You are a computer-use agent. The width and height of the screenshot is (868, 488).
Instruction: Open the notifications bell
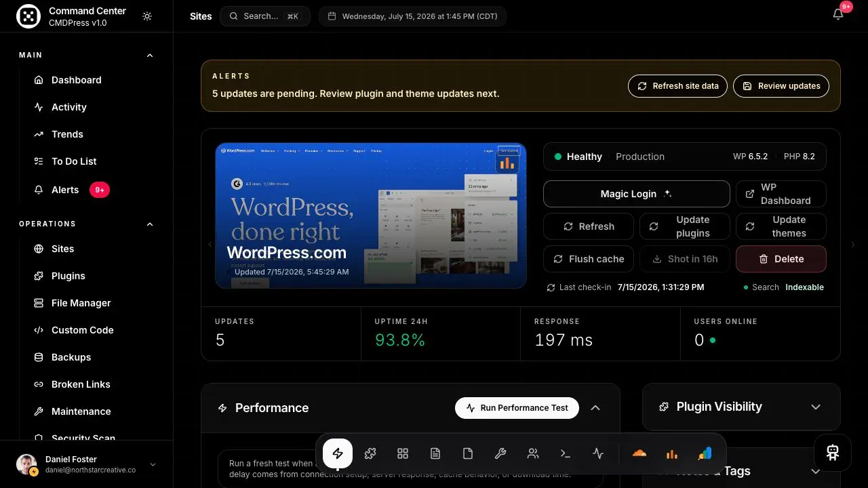[x=838, y=15]
